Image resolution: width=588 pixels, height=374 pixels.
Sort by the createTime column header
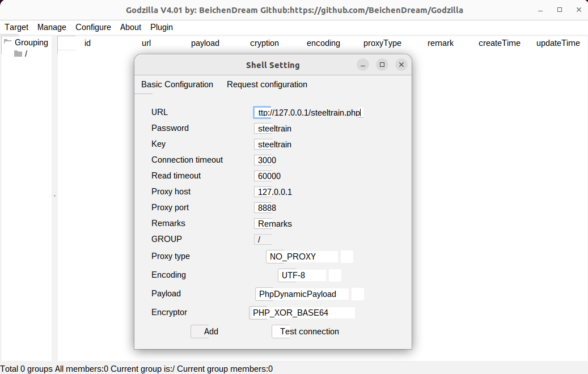coord(499,43)
